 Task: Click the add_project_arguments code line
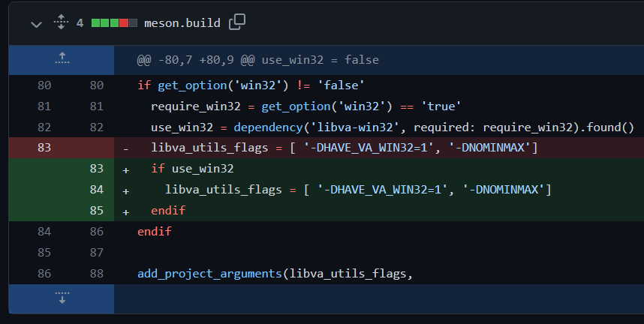tap(275, 274)
